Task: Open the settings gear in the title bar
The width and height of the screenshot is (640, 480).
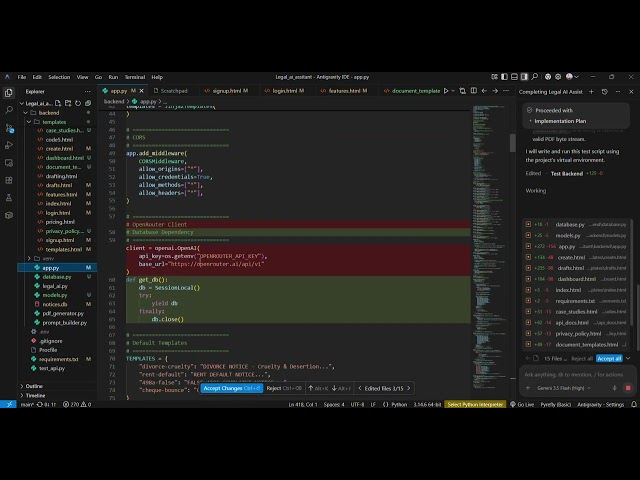Action: [558, 77]
